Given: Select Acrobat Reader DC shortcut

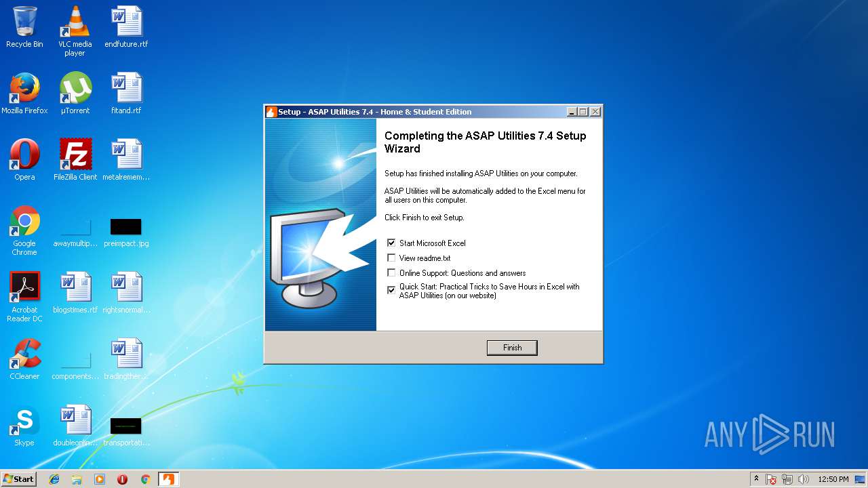Looking at the screenshot, I should tap(24, 297).
